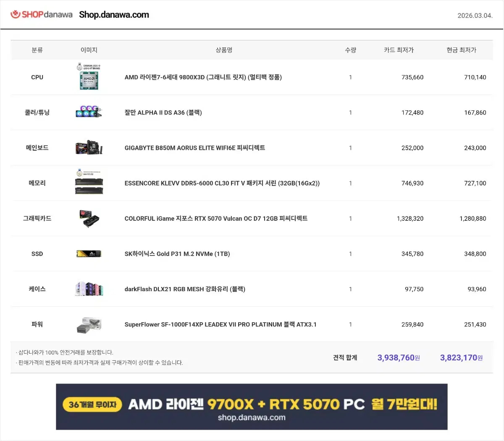Click the KLEVV DDR5 memory thumbnail
504x441 pixels.
[89, 183]
